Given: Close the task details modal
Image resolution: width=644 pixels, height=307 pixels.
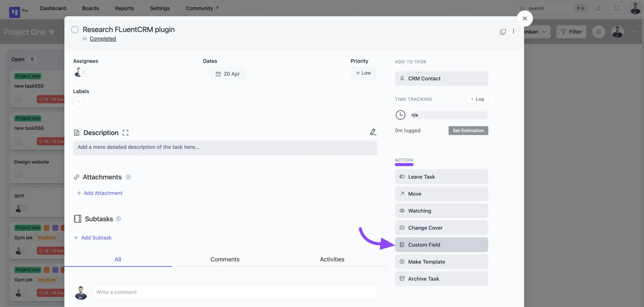Looking at the screenshot, I should click(525, 18).
